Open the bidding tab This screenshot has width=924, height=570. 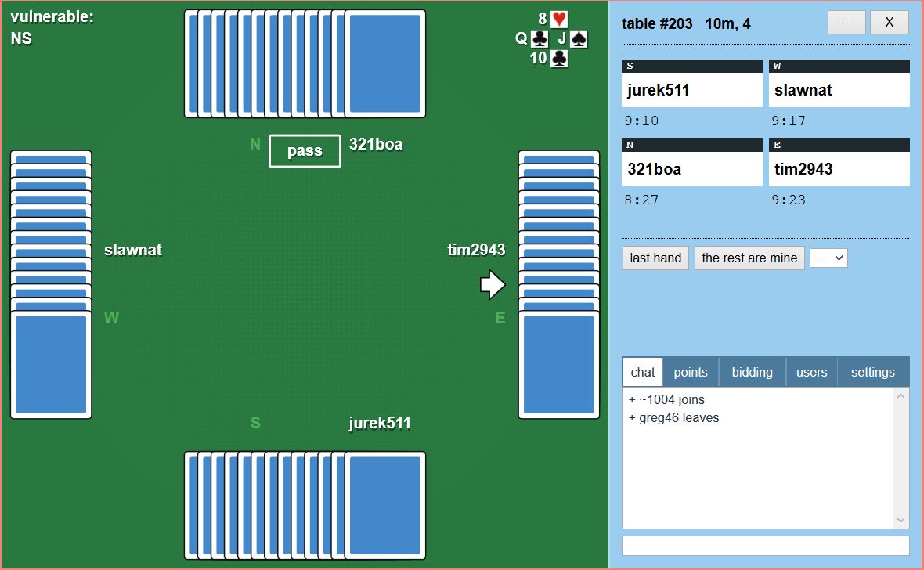click(752, 372)
